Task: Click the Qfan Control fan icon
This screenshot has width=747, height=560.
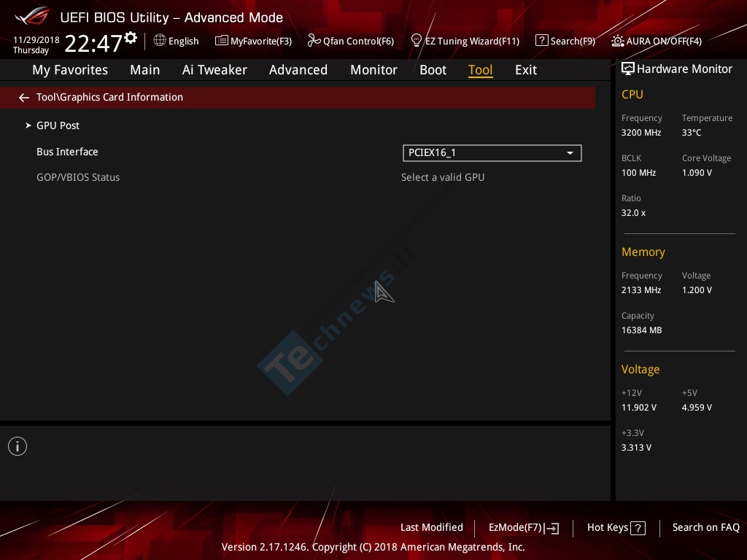Action: pos(314,41)
